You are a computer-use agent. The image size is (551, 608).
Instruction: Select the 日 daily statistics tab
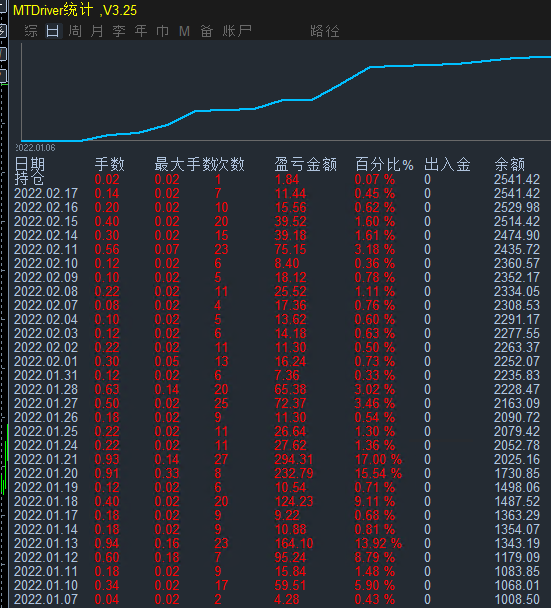point(53,31)
